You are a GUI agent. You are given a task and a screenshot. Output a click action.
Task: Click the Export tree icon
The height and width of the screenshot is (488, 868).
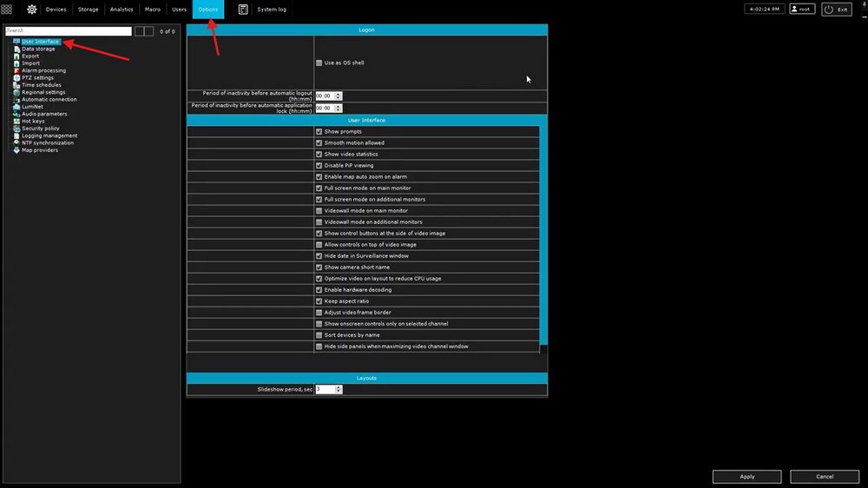click(16, 56)
